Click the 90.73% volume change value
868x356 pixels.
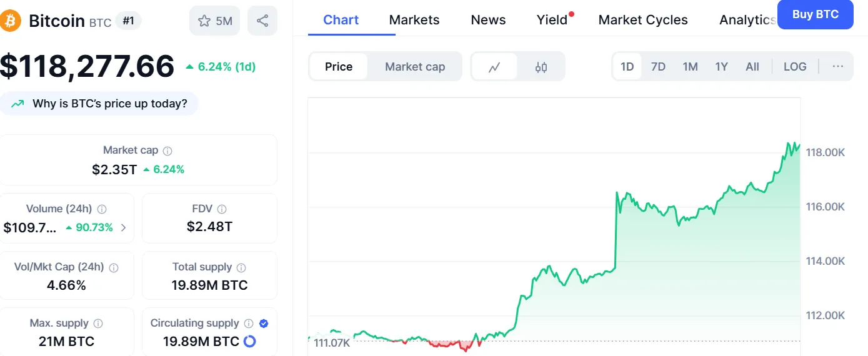(89, 227)
